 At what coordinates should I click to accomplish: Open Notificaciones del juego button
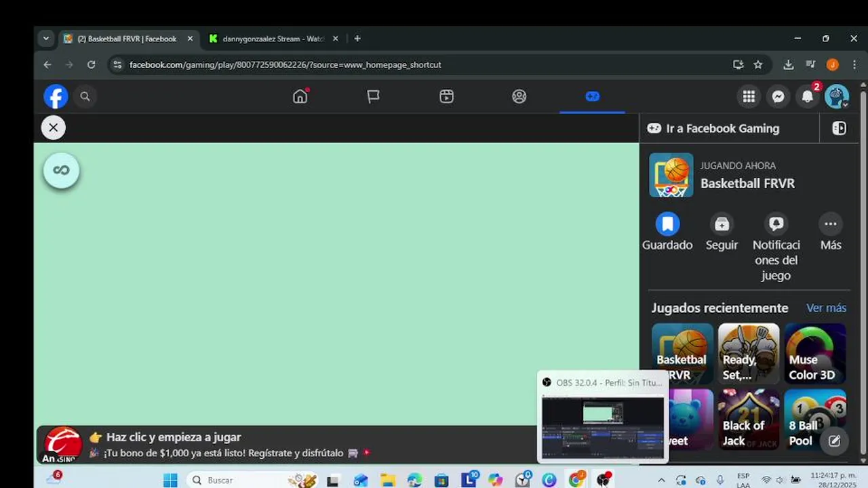tap(776, 247)
